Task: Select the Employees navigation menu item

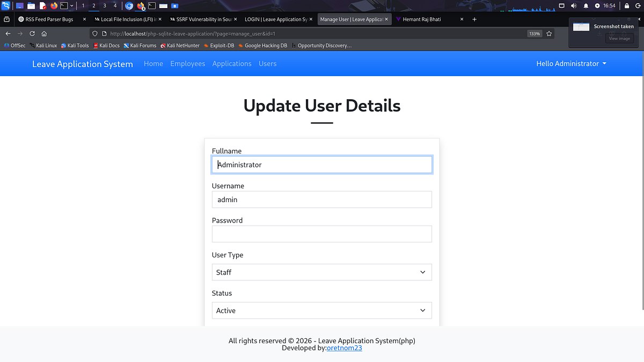Action: click(x=187, y=63)
